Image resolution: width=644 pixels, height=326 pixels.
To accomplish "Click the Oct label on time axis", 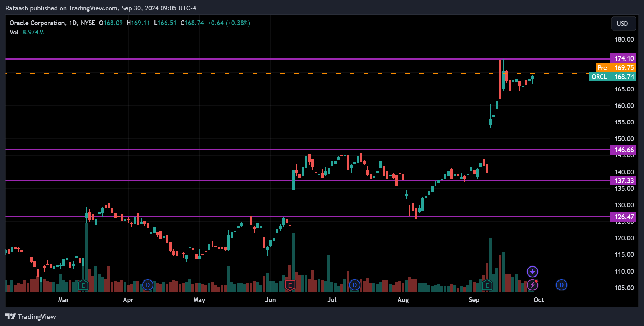I will pyautogui.click(x=539, y=300).
